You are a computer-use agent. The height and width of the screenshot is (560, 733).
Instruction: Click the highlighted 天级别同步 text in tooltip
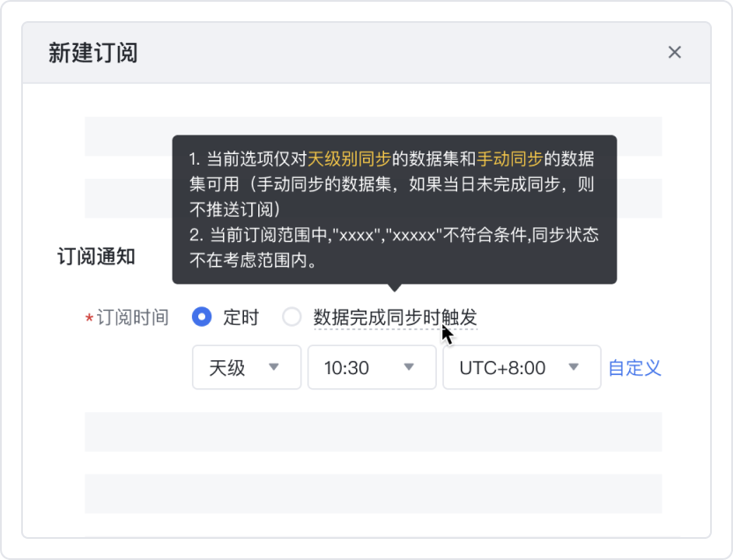[x=349, y=159]
